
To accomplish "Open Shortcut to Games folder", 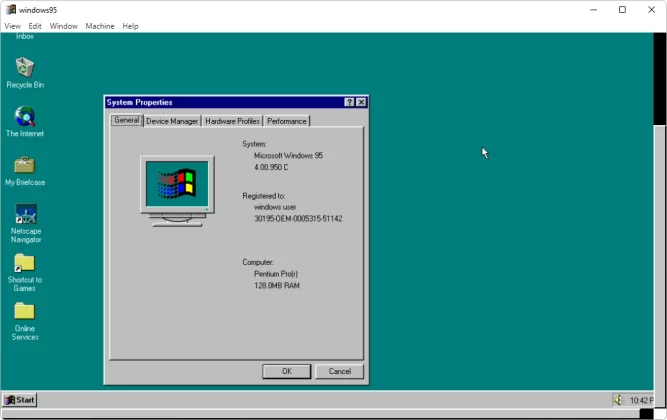I will pyautogui.click(x=25, y=263).
